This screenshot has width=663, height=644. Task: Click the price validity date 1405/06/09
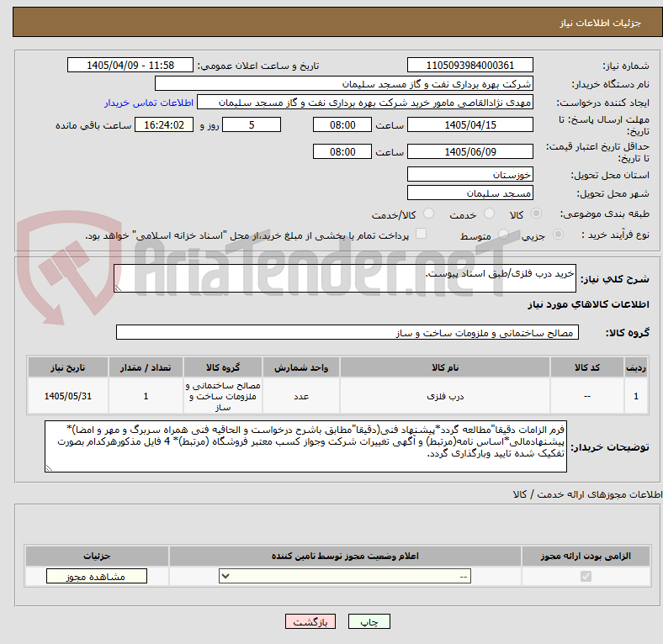[x=469, y=151]
